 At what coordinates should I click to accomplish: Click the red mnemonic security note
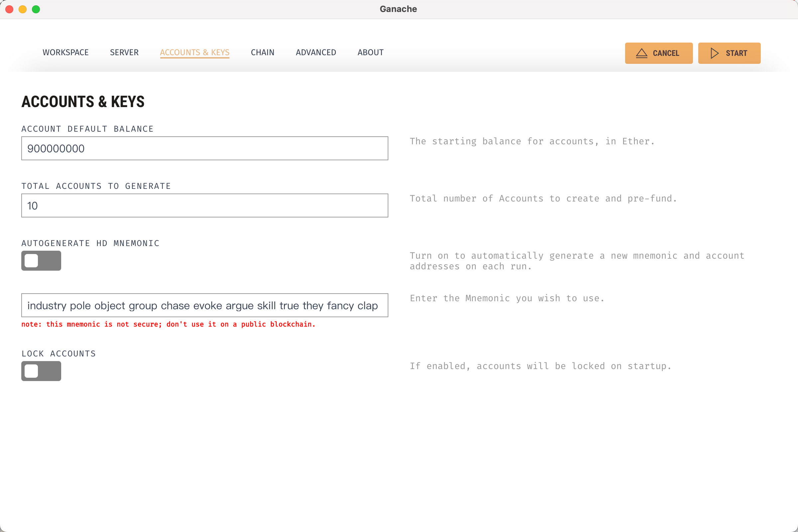[x=168, y=325]
